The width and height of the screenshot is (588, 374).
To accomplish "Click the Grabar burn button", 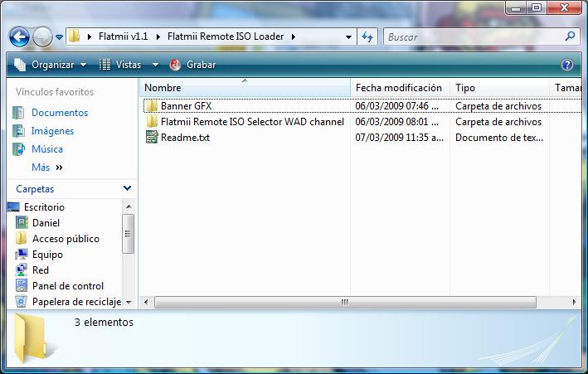I will (x=192, y=65).
